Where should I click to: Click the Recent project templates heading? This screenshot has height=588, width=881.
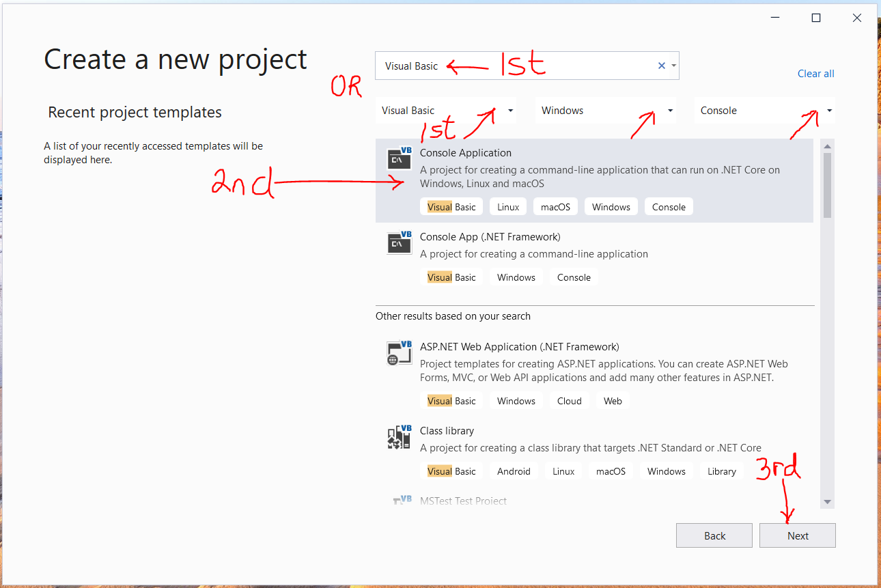pos(135,113)
